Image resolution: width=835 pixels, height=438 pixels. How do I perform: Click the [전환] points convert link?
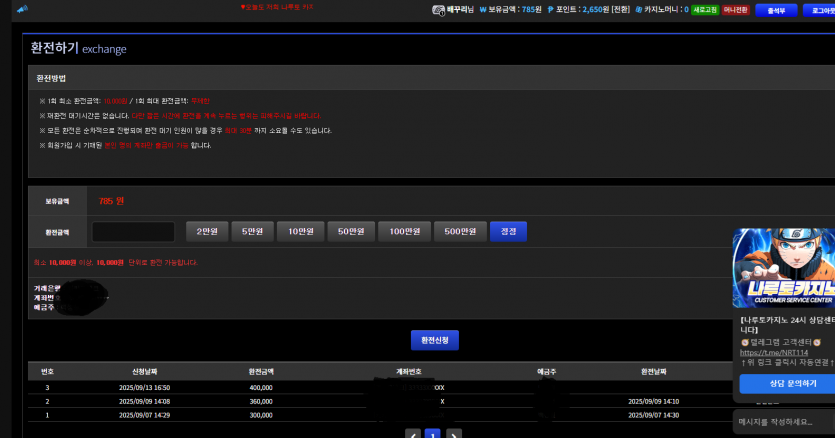620,10
